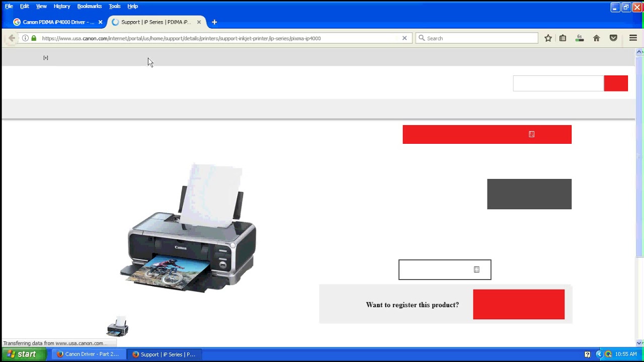
Task: Open the Edit menu
Action: tap(25, 6)
